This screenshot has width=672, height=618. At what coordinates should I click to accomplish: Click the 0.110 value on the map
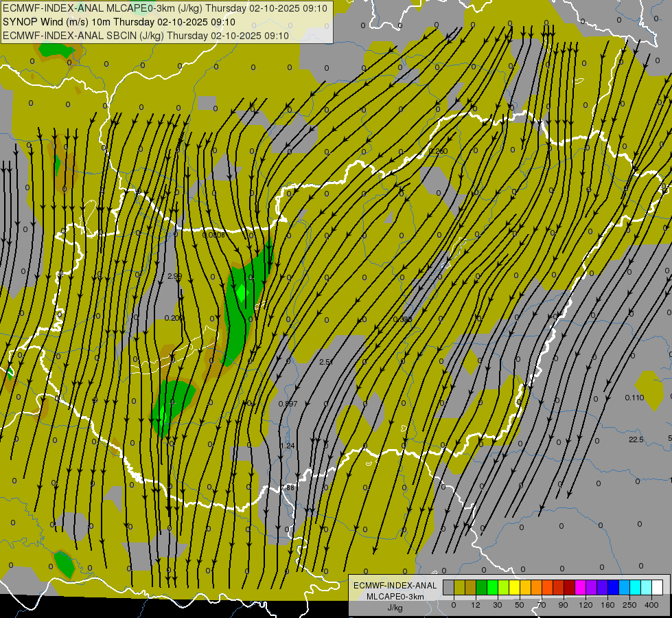(634, 398)
